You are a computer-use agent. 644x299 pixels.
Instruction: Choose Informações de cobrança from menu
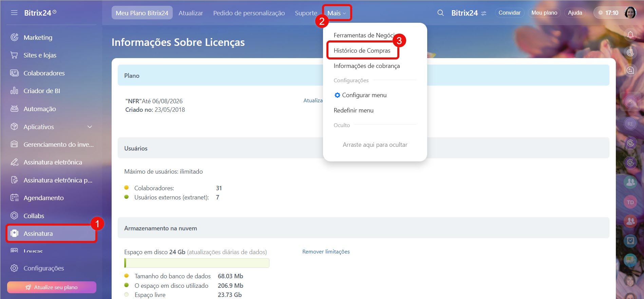(366, 66)
